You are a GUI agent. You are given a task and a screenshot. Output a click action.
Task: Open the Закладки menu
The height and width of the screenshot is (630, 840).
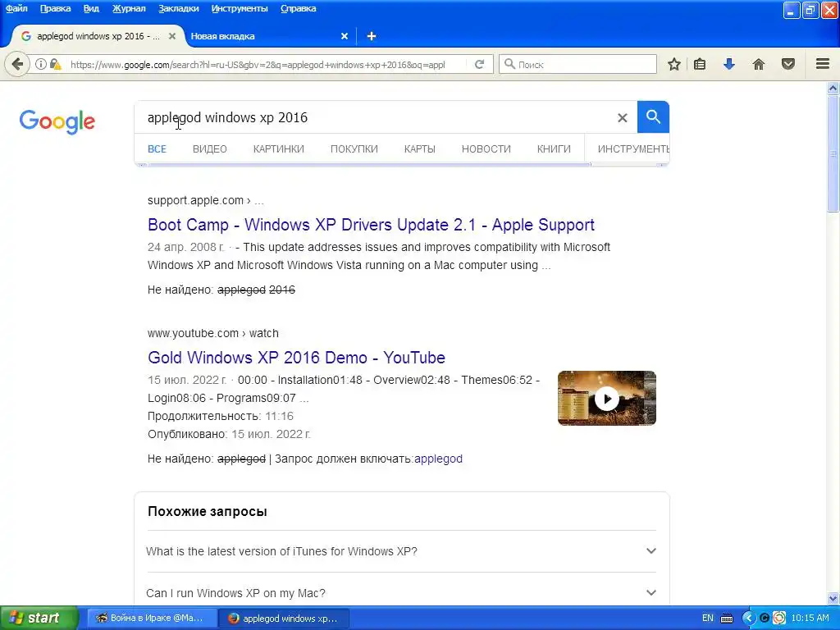click(178, 8)
